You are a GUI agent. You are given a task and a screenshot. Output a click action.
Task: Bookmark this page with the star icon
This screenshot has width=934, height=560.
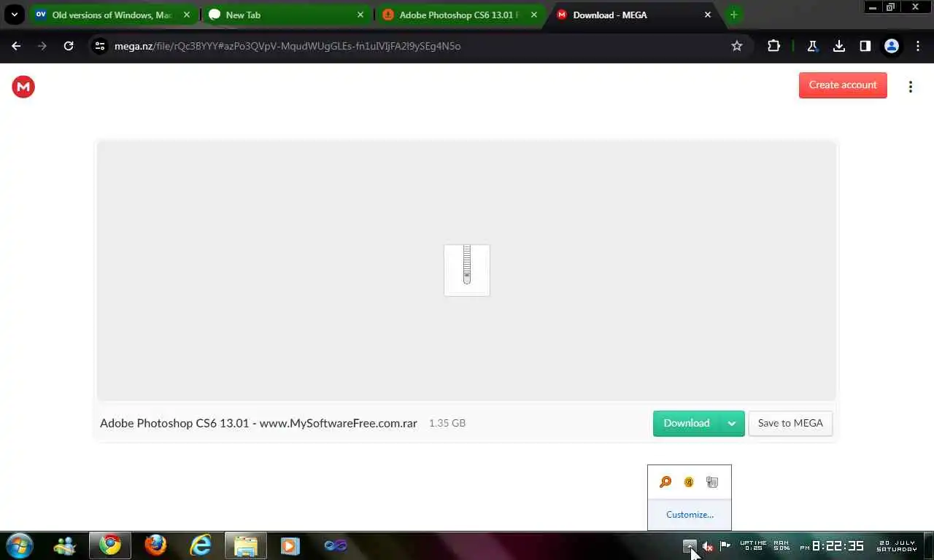pos(737,46)
